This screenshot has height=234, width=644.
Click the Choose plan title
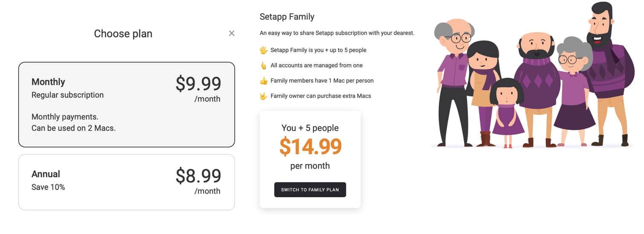[123, 34]
